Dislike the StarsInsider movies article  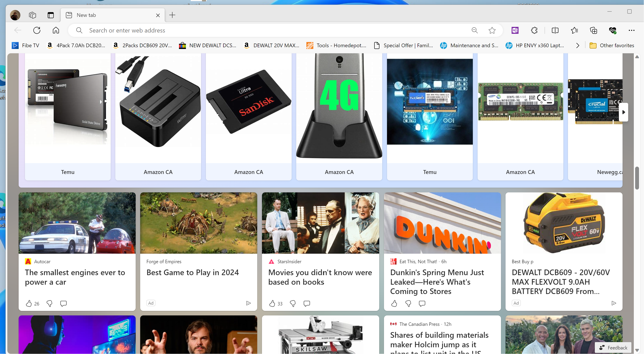click(293, 303)
